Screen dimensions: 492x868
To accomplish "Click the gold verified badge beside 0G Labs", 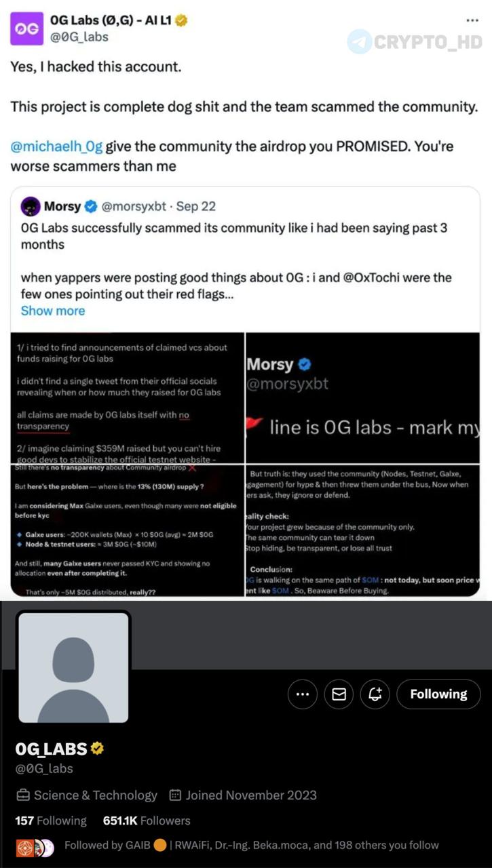I will [x=181, y=21].
